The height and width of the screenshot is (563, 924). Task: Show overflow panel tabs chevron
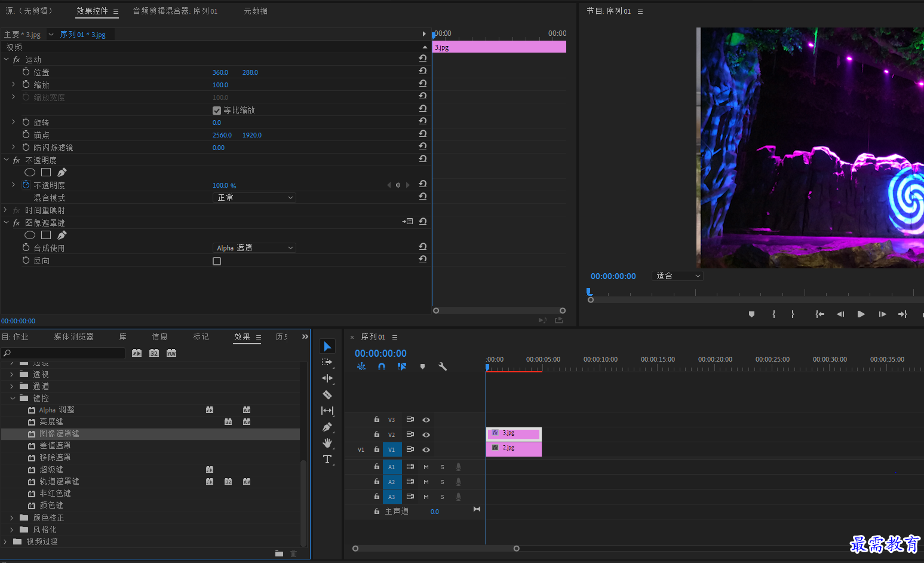pyautogui.click(x=305, y=337)
